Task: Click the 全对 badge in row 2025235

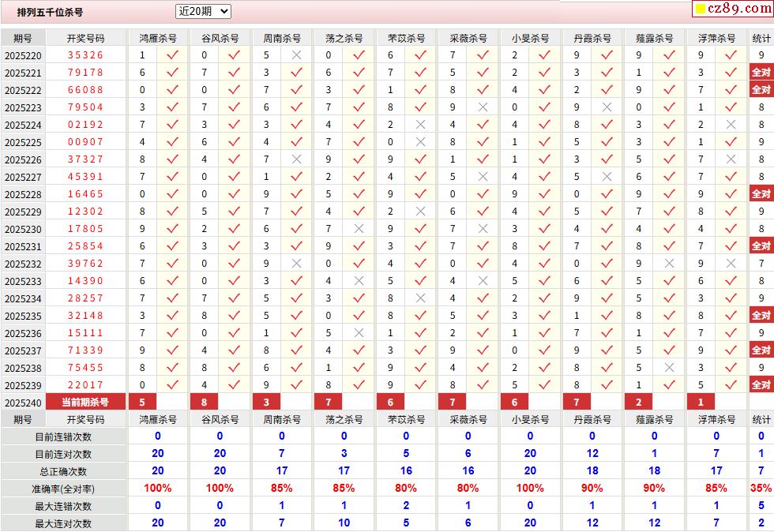Action: click(x=761, y=316)
